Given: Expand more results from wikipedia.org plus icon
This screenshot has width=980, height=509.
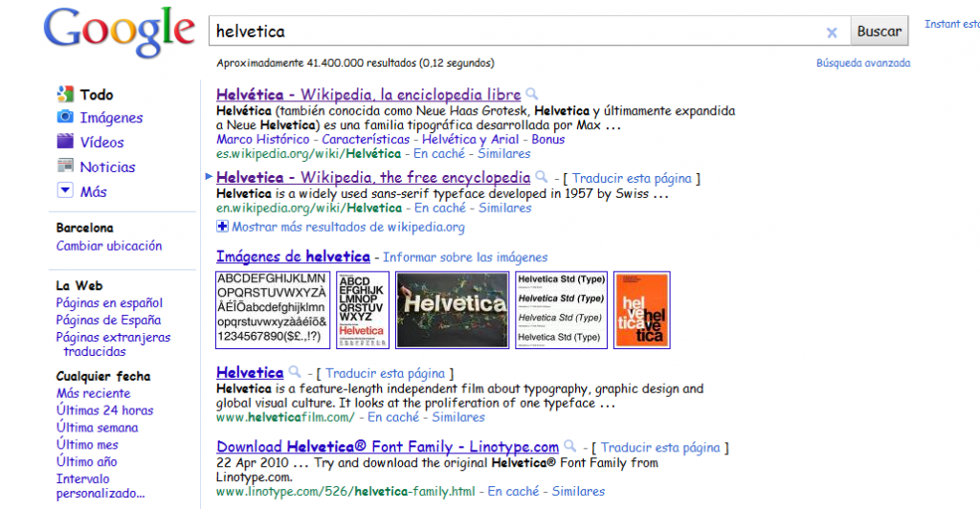Looking at the screenshot, I should (x=222, y=226).
